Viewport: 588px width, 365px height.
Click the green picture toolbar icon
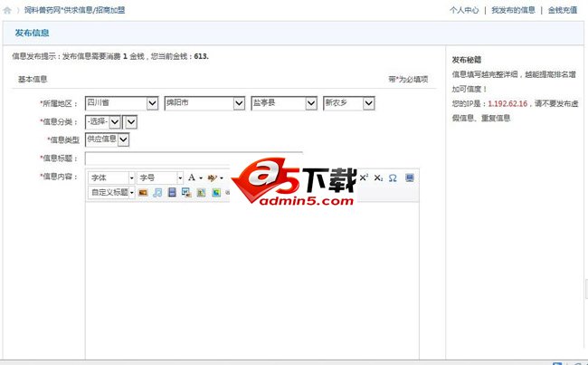pos(202,193)
